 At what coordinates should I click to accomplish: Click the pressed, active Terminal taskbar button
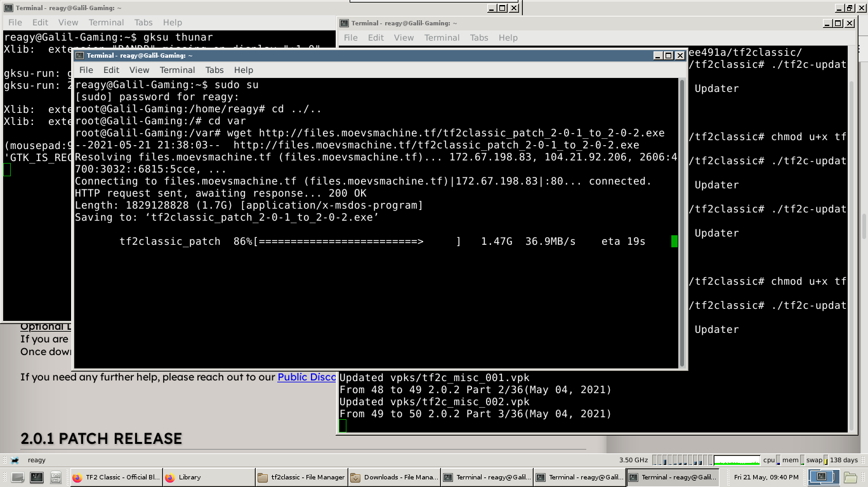(672, 477)
